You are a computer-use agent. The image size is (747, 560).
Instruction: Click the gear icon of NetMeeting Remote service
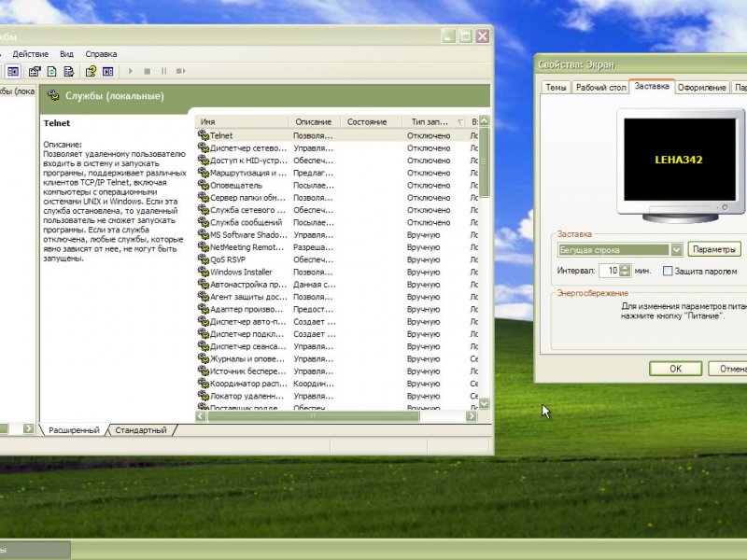pos(204,246)
